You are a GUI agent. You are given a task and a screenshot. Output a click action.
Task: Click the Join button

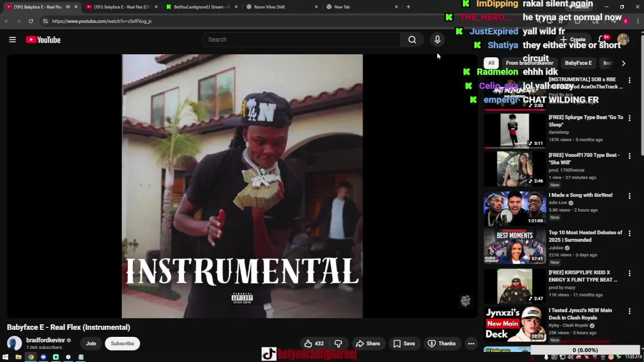coord(91,343)
